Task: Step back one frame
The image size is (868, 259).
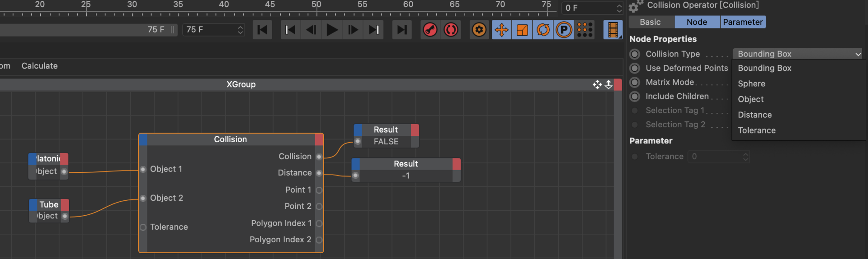Action: [311, 30]
